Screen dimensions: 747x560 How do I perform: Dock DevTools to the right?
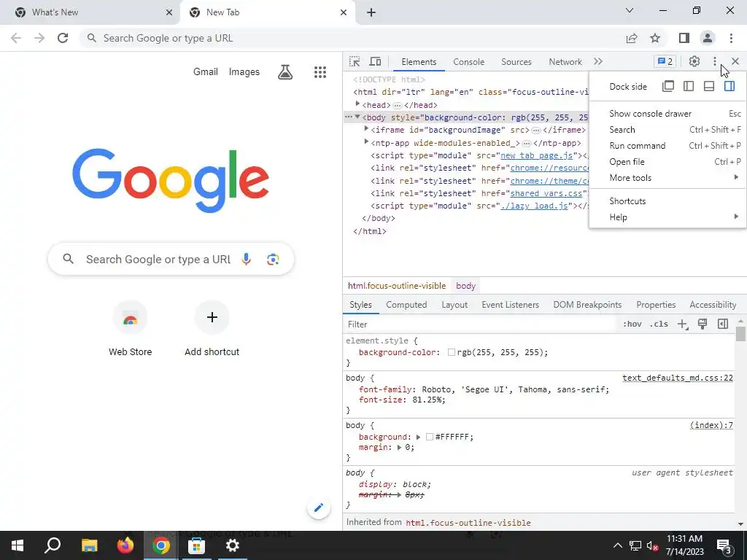click(729, 86)
